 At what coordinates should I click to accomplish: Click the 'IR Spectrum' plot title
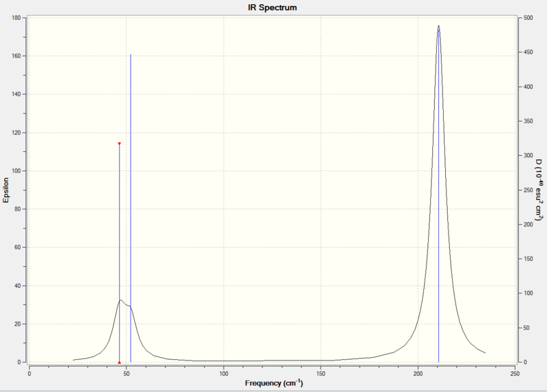tap(272, 8)
